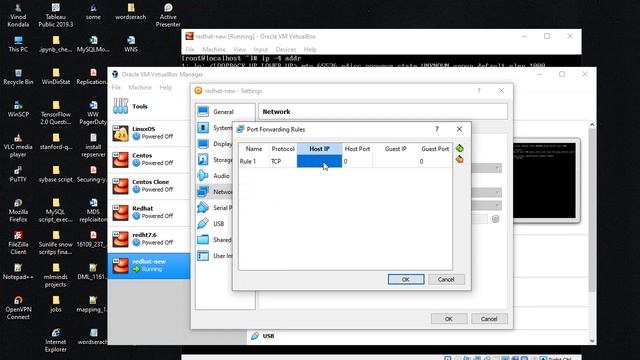640x360 pixels.
Task: Open help for Port Forwarding Rules dialog
Action: [437, 129]
